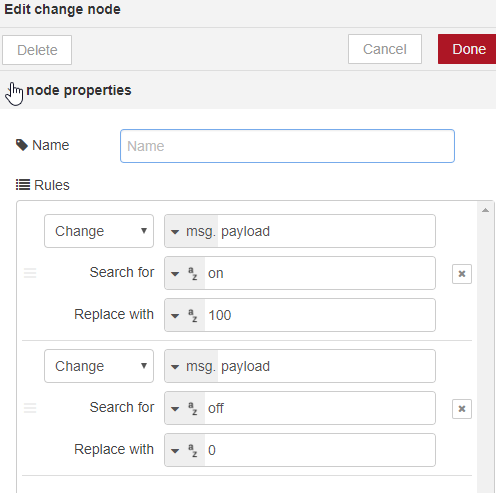This screenshot has height=493, width=496.
Task: Open type selector for '100' replace field
Action: pos(185,315)
